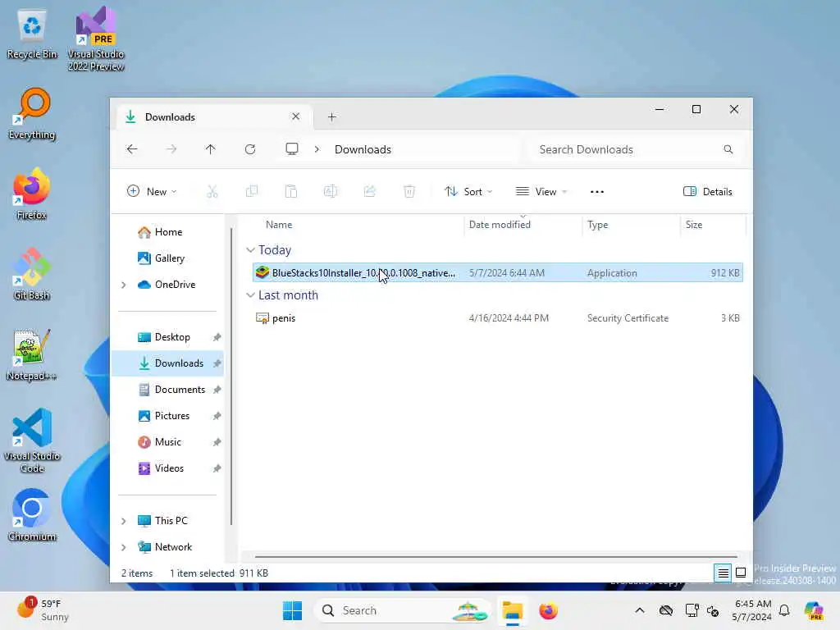This screenshot has width=840, height=630.
Task: Click the Cut scissors icon in toolbar
Action: coord(212,191)
